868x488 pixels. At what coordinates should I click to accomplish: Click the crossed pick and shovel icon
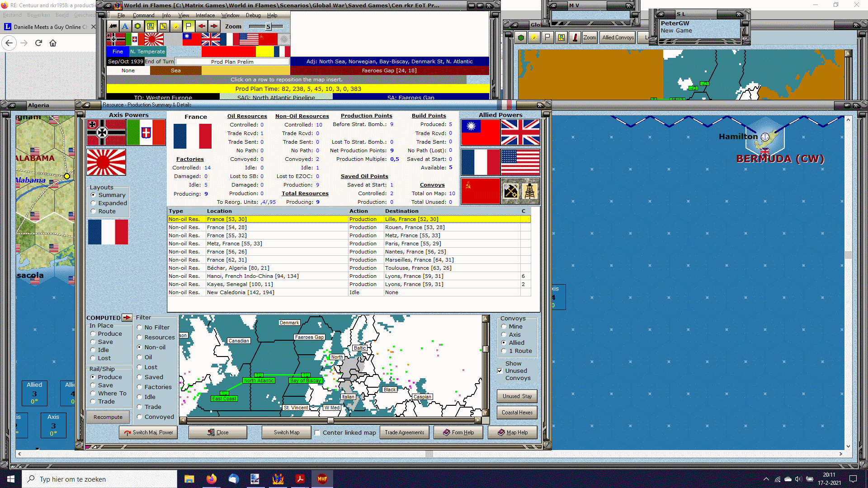[x=511, y=191]
